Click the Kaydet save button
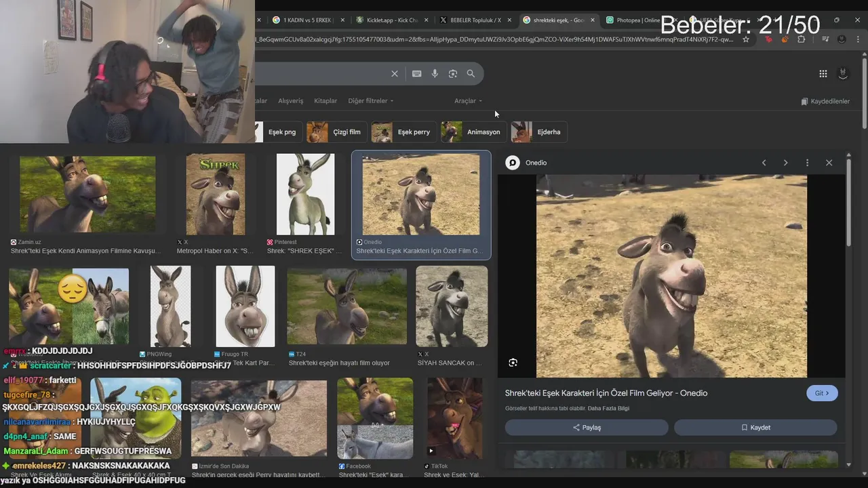868x488 pixels. (755, 428)
